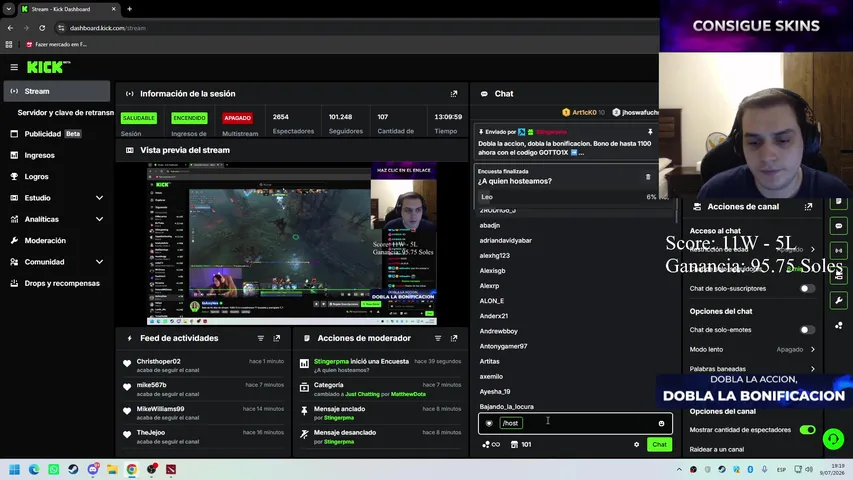Open Palabras baneadas chevron
Viewport: 853px width, 480px height.
coord(813,369)
